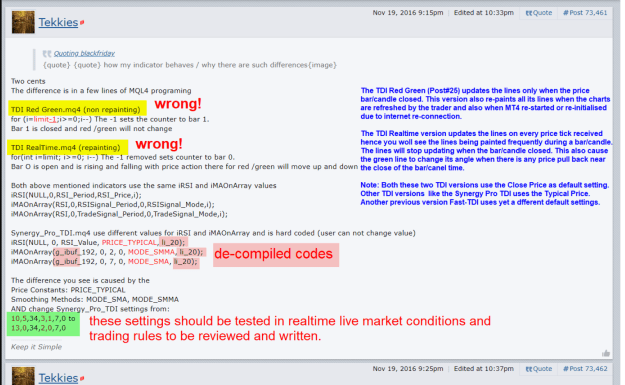This screenshot has width=625, height=385.
Task: Click the status flag icon next to Tekkies in post 73,462
Action: [82, 378]
